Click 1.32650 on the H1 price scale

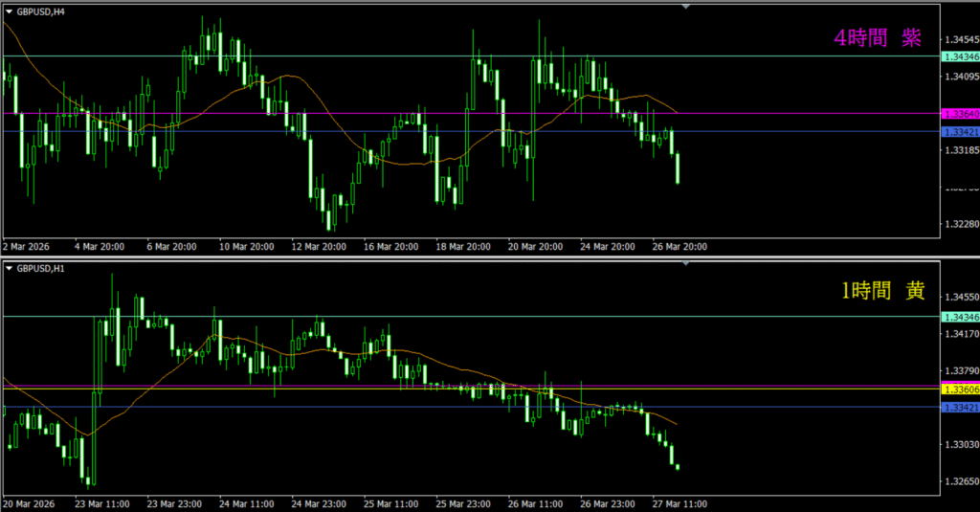960,481
